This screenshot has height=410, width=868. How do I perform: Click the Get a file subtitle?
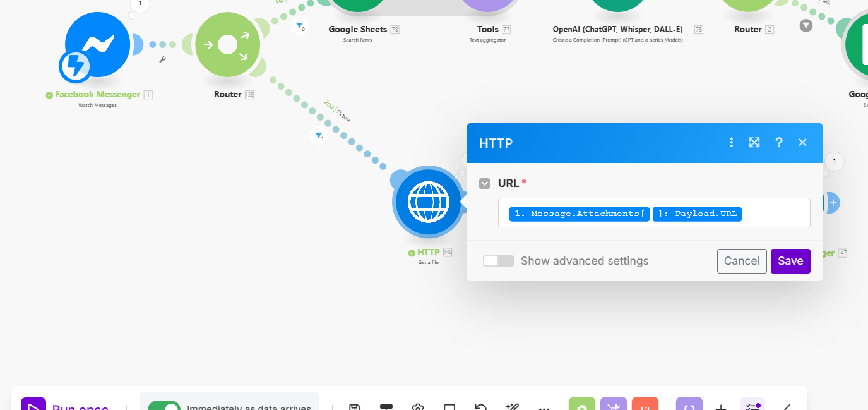428,262
